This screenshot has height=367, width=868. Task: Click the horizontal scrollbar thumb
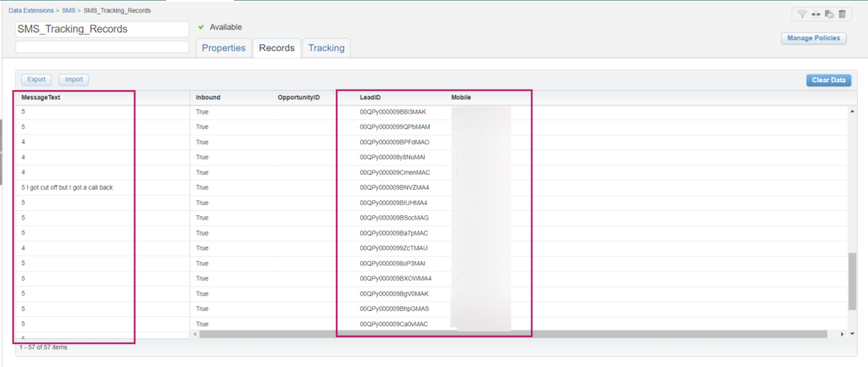pyautogui.click(x=513, y=334)
